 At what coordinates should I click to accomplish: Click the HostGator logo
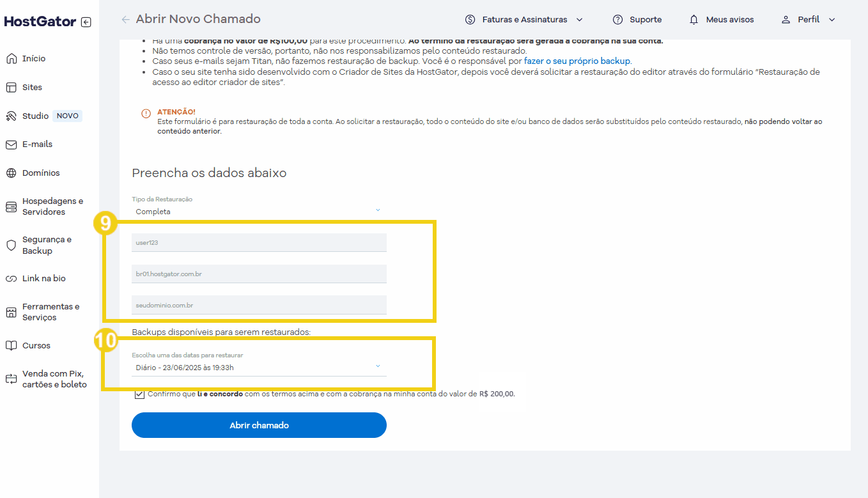[40, 22]
